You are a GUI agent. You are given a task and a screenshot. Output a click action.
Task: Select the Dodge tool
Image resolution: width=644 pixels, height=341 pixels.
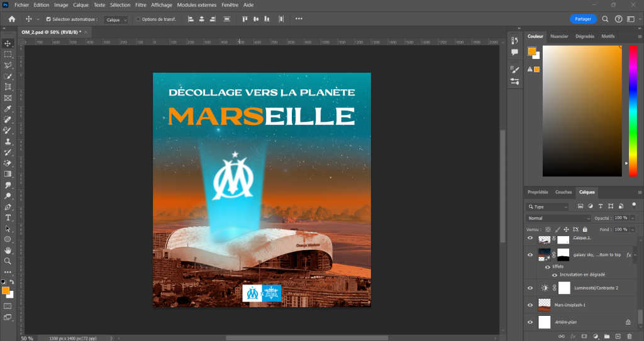pyautogui.click(x=8, y=196)
